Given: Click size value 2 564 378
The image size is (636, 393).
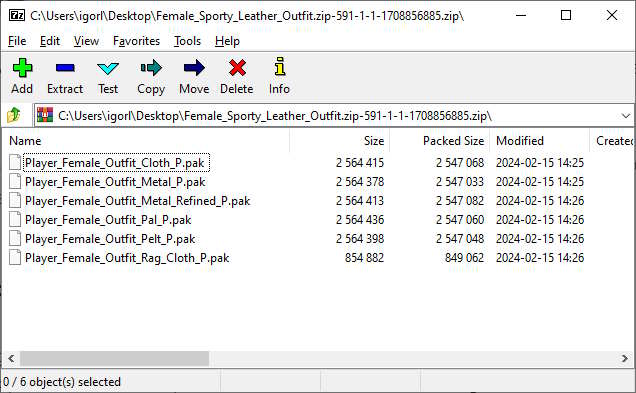Looking at the screenshot, I should pyautogui.click(x=360, y=182).
